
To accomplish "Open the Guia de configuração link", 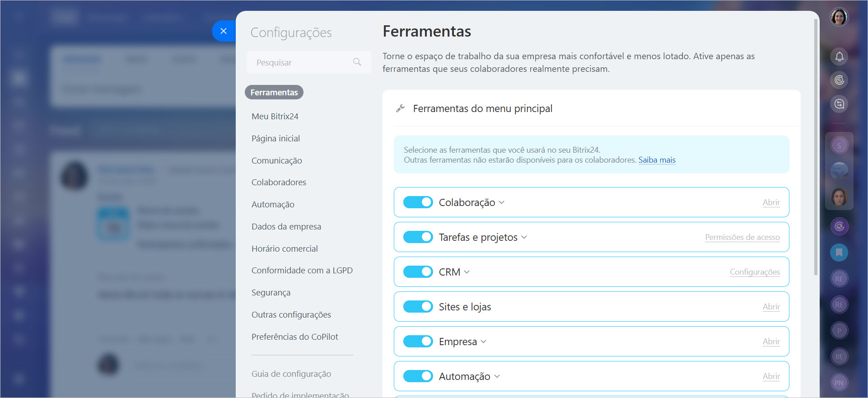I will tap(291, 374).
